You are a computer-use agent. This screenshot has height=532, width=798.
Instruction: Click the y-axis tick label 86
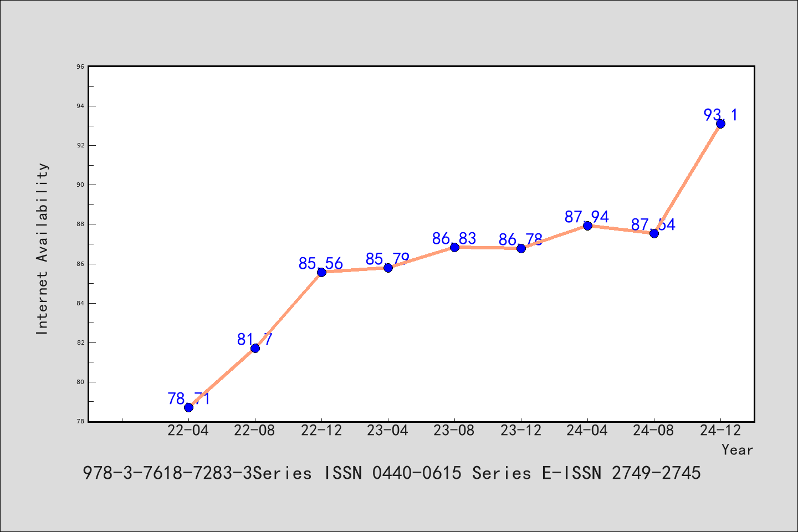[80, 264]
